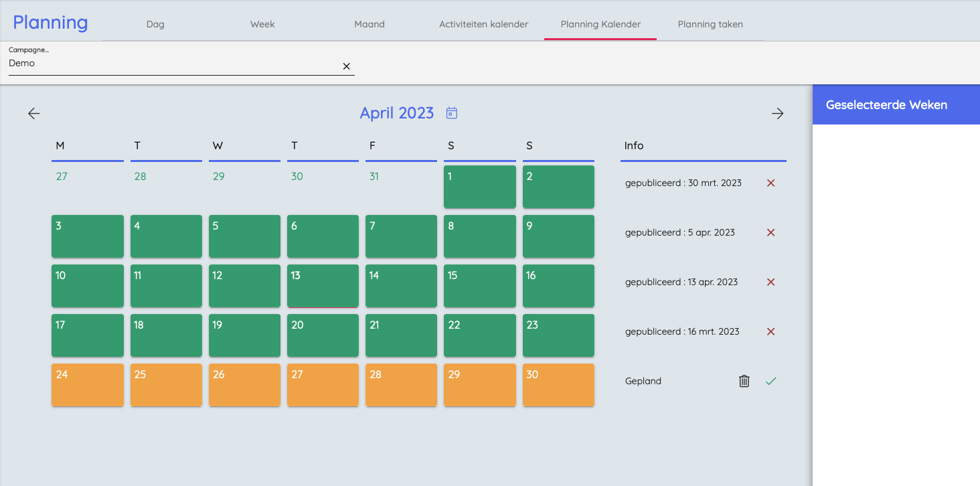Open the Maand tab
This screenshot has height=486, width=980.
370,24
